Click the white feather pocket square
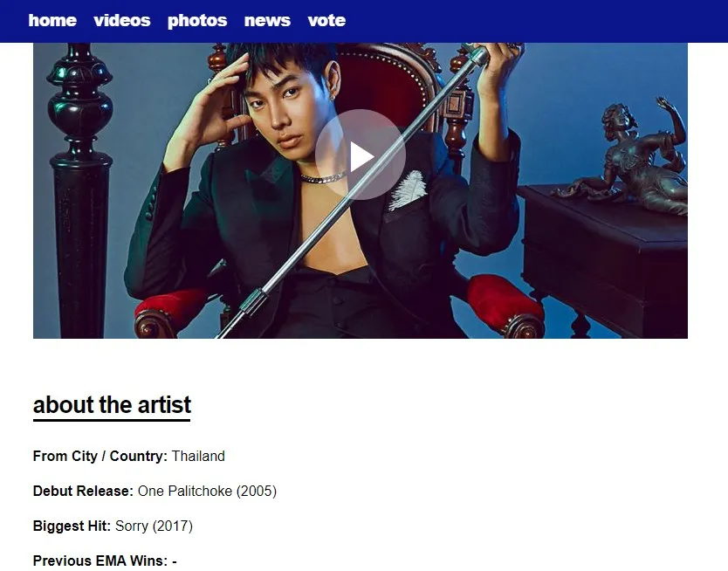728x571 pixels. coord(408,190)
